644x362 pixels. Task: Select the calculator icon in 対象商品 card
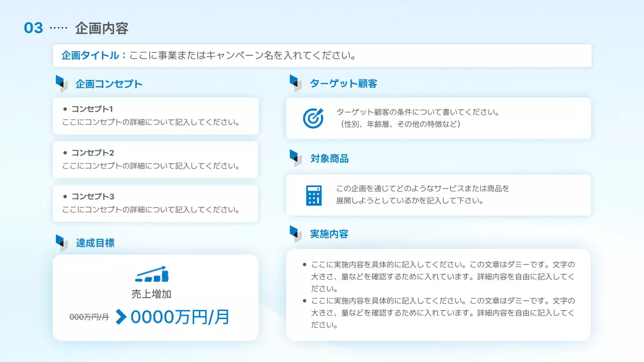(x=313, y=196)
